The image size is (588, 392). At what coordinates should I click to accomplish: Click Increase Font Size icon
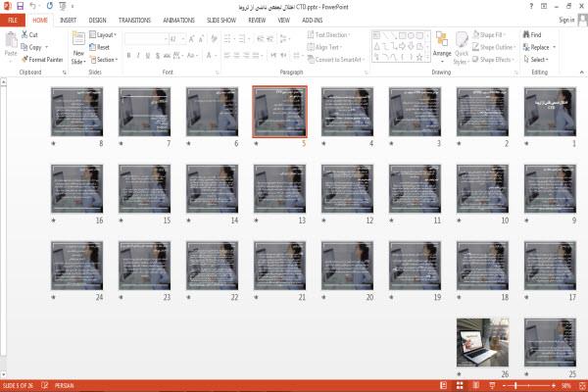(192, 38)
